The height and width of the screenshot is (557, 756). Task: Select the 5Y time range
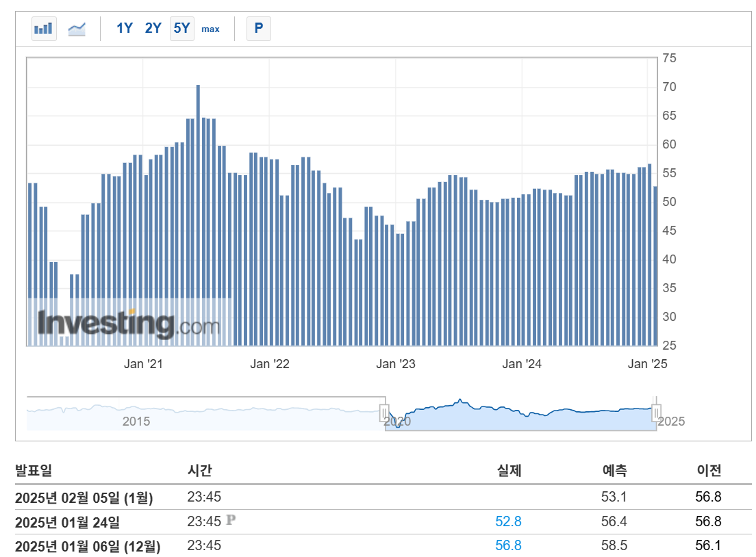(x=181, y=29)
